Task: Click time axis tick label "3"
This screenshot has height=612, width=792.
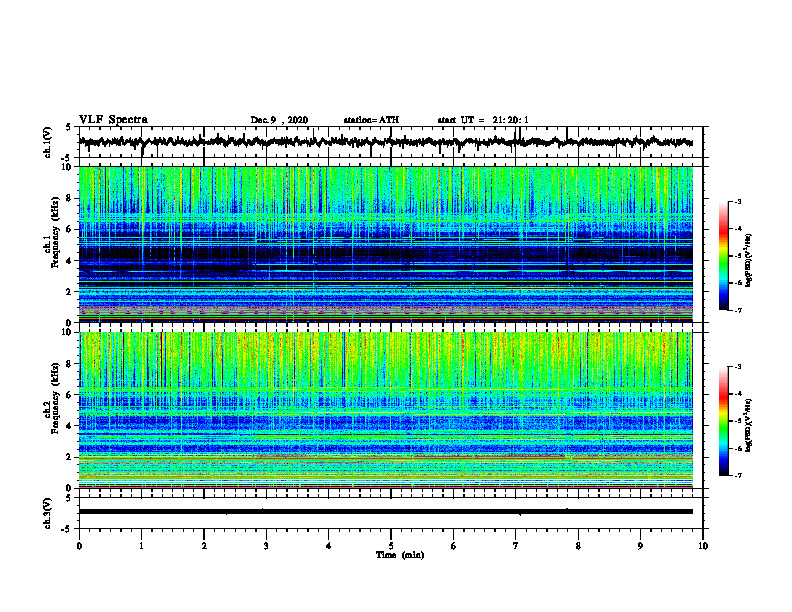Action: [266, 546]
